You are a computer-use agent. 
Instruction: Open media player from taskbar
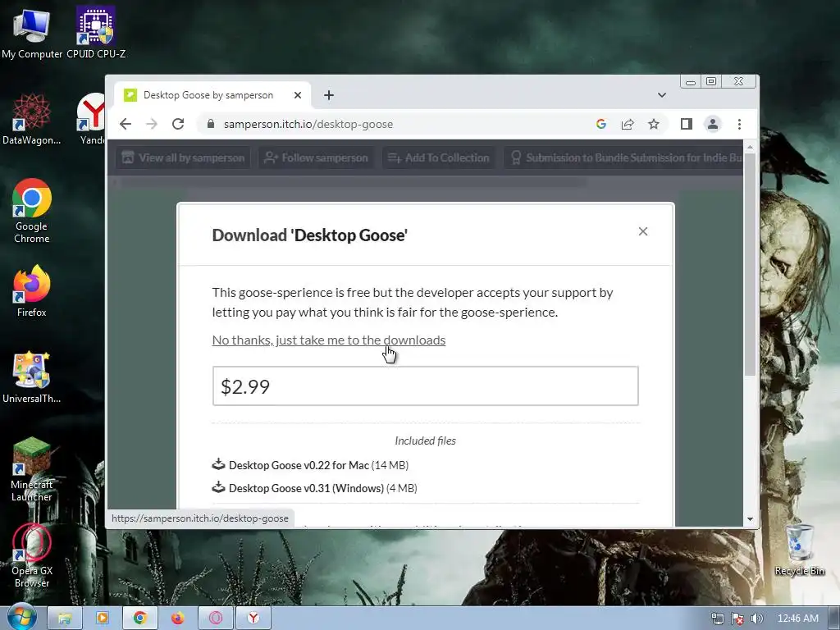[x=102, y=619]
